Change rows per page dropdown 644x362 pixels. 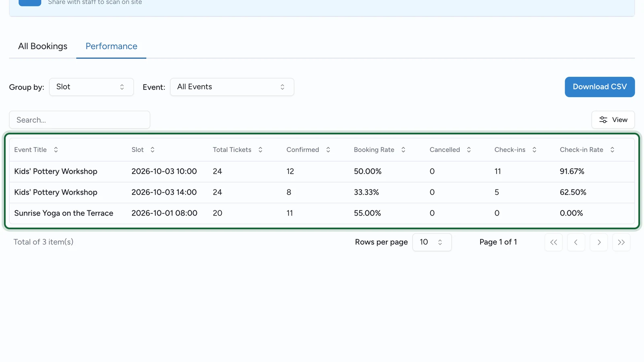[432, 242]
